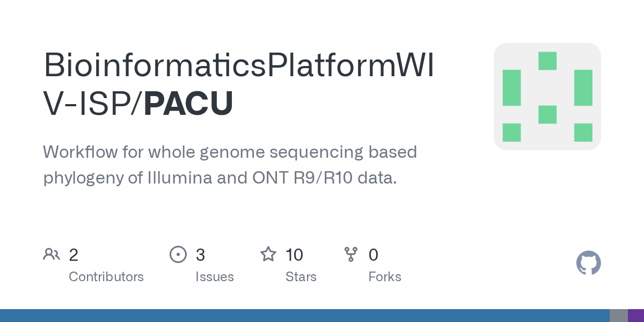
Task: Open the Issues label link
Action: (x=215, y=277)
